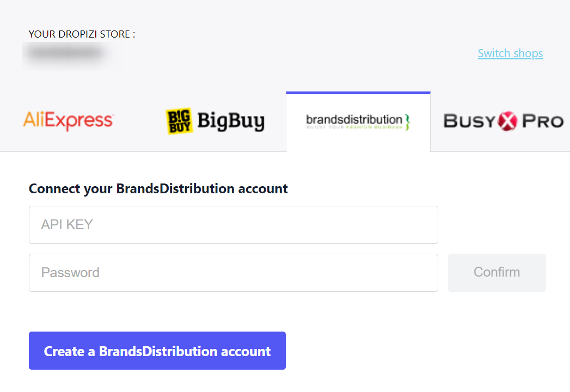Click the Confirm button
This screenshot has height=392, width=570.
[x=497, y=273]
